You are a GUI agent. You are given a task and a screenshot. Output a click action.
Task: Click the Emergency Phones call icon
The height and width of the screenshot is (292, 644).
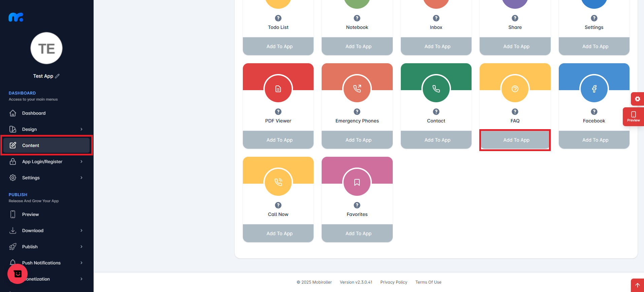click(x=357, y=89)
